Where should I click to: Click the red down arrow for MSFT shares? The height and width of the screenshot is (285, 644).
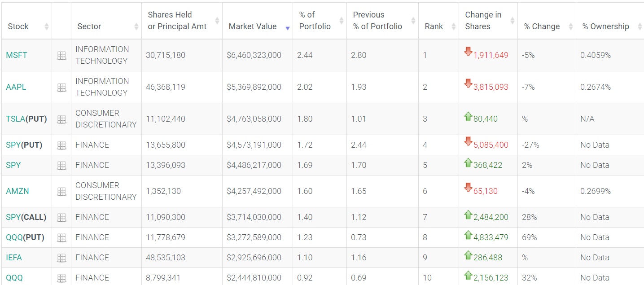click(x=469, y=52)
